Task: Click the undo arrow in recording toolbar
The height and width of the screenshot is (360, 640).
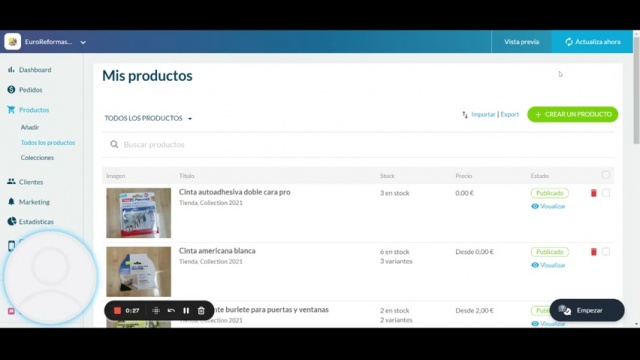Action: (x=171, y=311)
